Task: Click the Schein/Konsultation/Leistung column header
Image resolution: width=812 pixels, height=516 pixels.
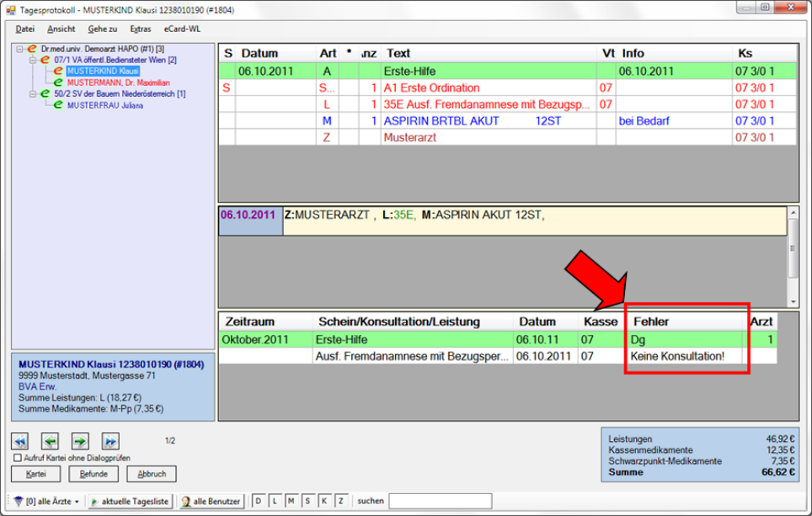Action: (413, 322)
